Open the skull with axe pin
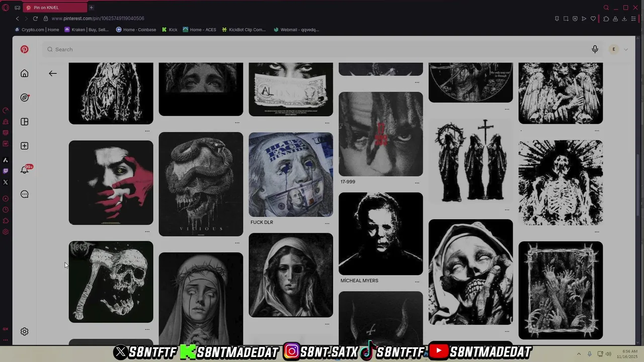Viewport: 644px width, 362px height. (111, 282)
